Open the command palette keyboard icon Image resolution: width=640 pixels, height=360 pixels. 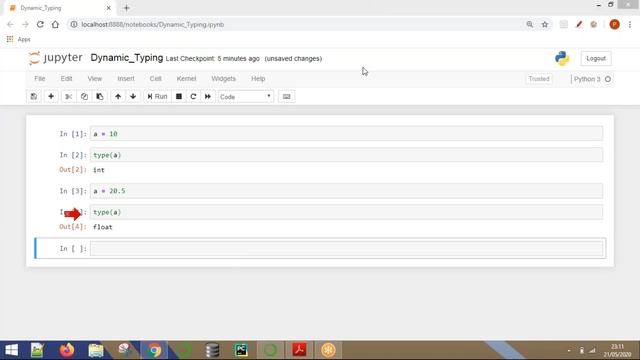click(x=287, y=97)
